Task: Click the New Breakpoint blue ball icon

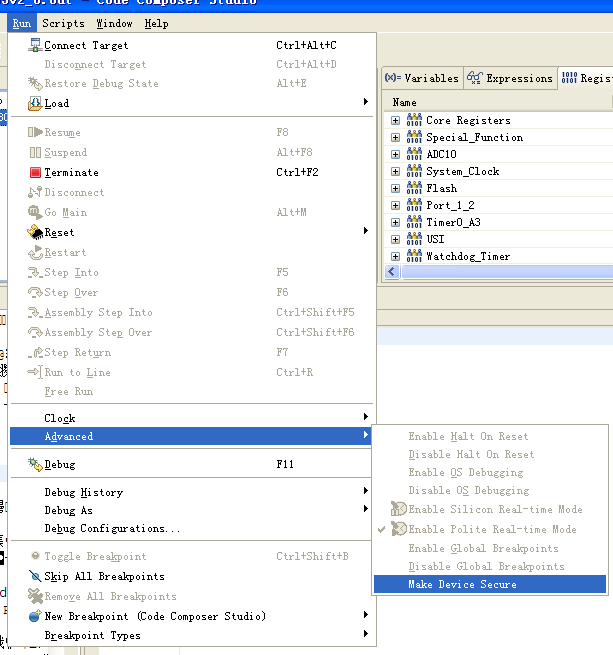Action: [x=35, y=616]
